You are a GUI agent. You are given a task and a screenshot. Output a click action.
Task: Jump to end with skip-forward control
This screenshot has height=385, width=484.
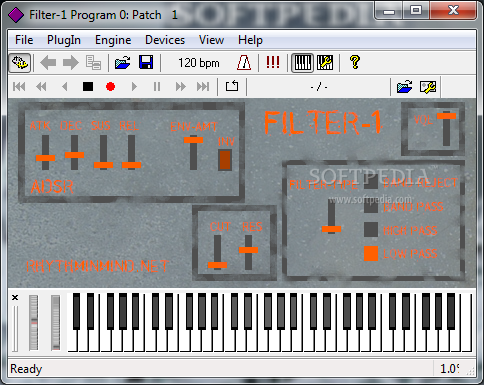coord(203,87)
